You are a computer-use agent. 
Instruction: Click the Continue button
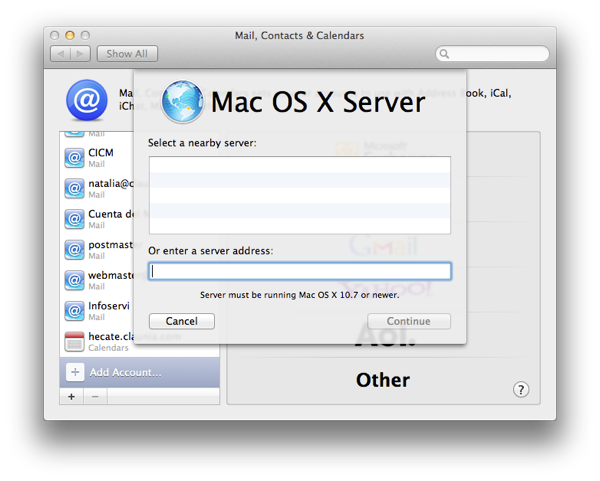409,321
